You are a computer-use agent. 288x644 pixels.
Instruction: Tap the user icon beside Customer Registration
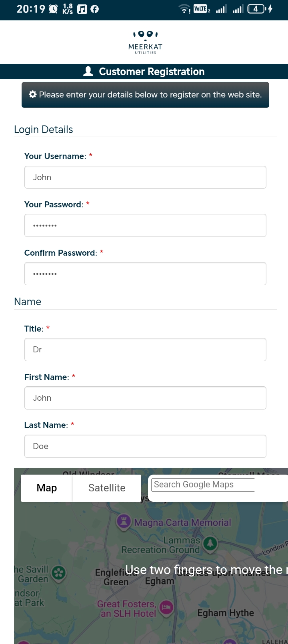pos(88,71)
